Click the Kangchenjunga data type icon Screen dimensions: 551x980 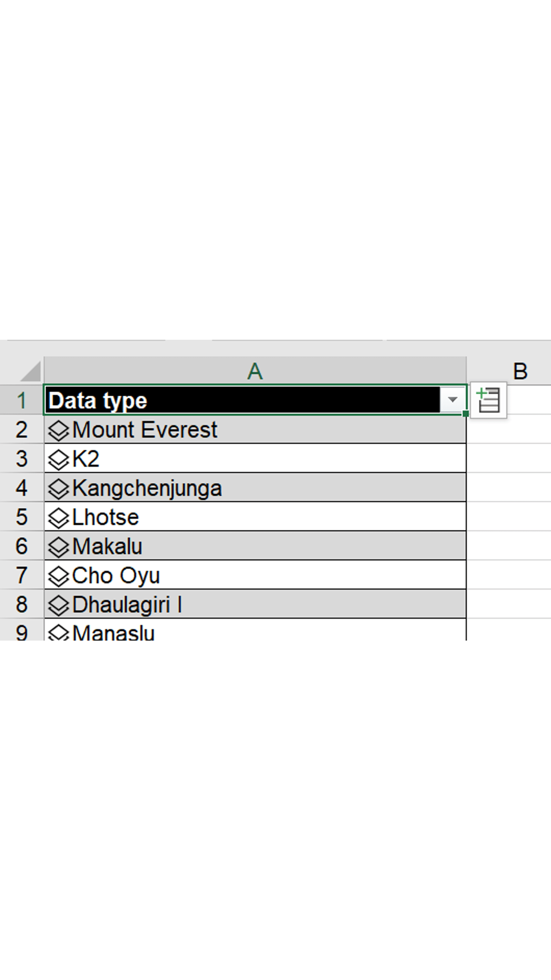[x=59, y=489]
